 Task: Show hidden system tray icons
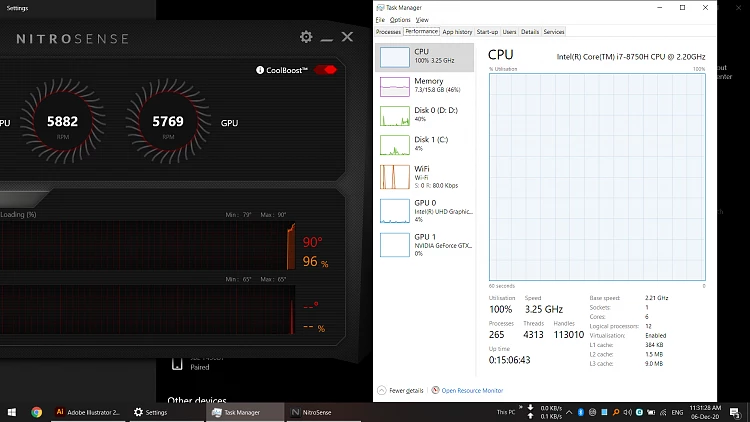click(x=569, y=412)
